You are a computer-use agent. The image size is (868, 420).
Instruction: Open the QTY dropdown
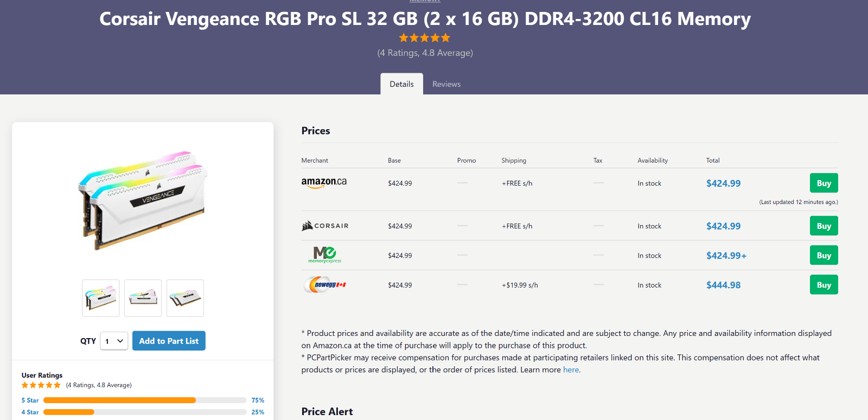tap(114, 341)
